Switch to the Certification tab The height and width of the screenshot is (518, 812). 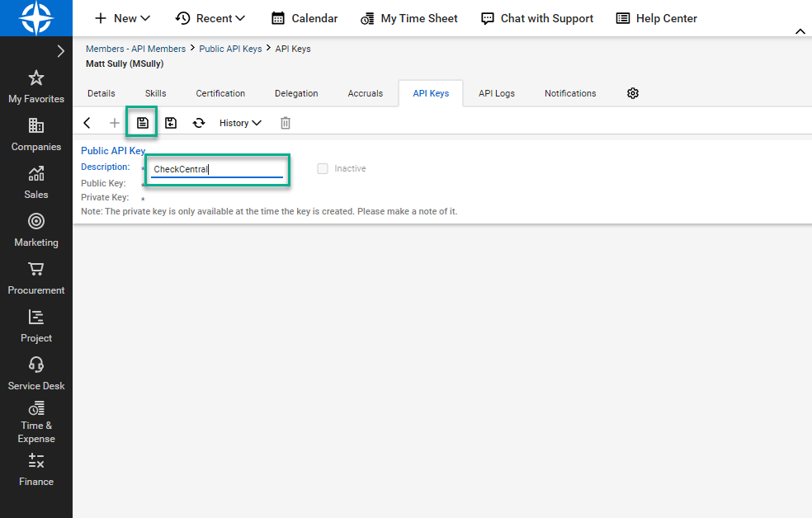pyautogui.click(x=220, y=93)
